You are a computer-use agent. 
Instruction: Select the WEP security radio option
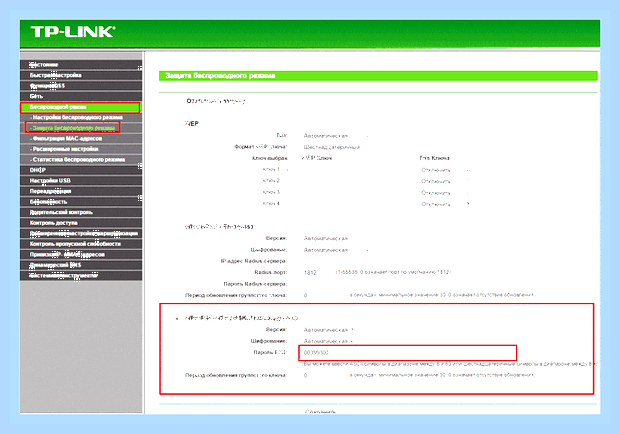click(x=179, y=124)
